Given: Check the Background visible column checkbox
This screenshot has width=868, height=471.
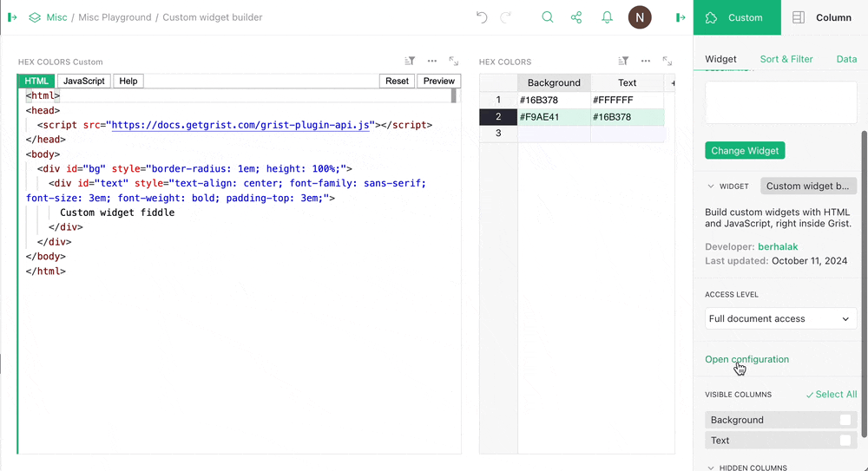Looking at the screenshot, I should (x=845, y=420).
